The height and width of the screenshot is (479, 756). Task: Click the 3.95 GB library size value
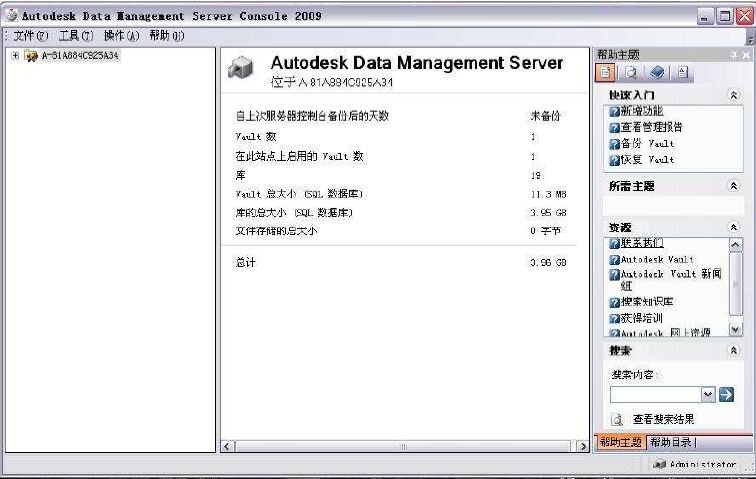point(548,213)
